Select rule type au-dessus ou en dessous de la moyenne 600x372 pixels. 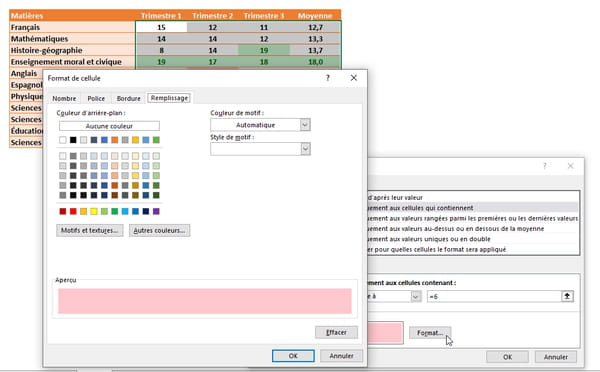coord(473,228)
